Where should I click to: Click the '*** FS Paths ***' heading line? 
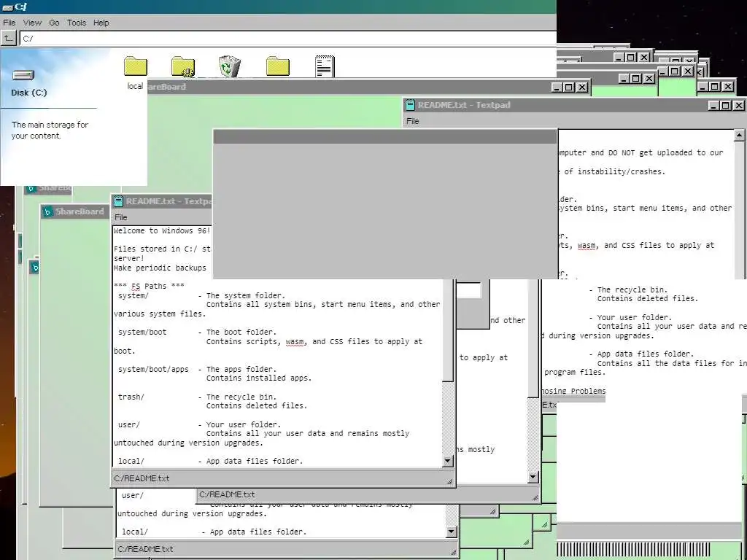tap(149, 286)
